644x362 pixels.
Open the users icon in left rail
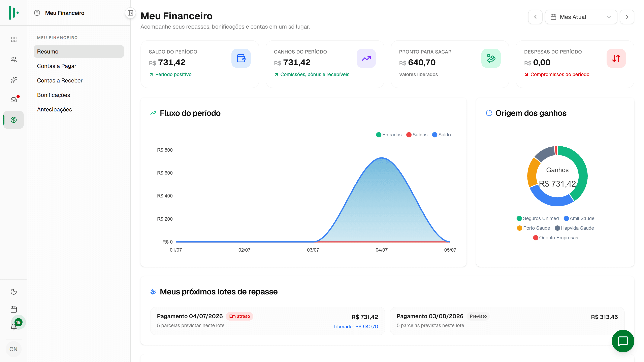coord(13,60)
